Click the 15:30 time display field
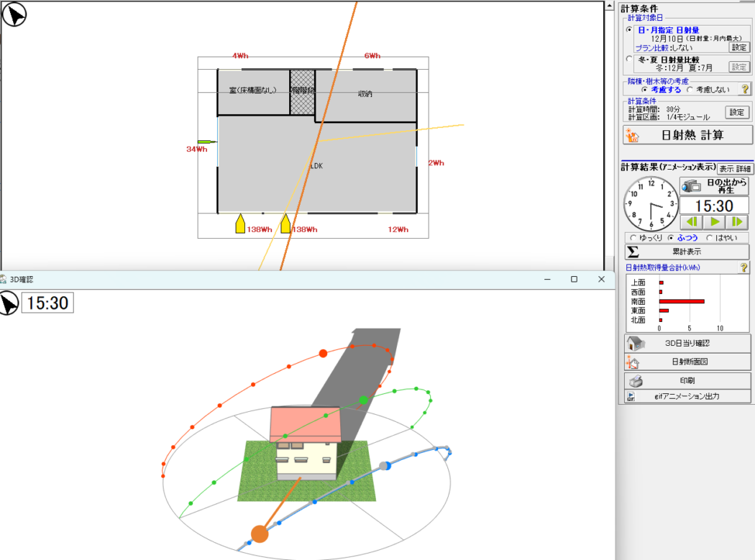The height and width of the screenshot is (560, 755). [x=715, y=206]
